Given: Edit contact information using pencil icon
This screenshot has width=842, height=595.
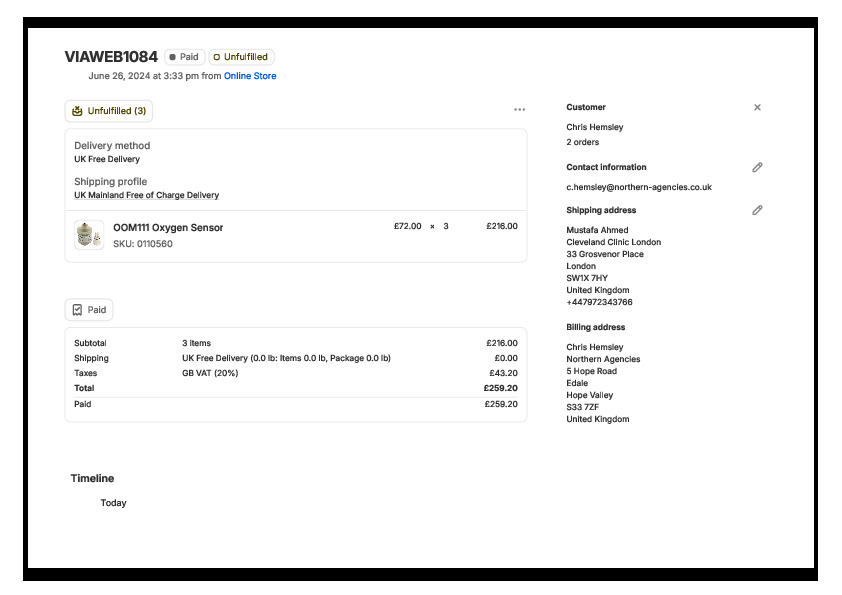Looking at the screenshot, I should coord(757,167).
